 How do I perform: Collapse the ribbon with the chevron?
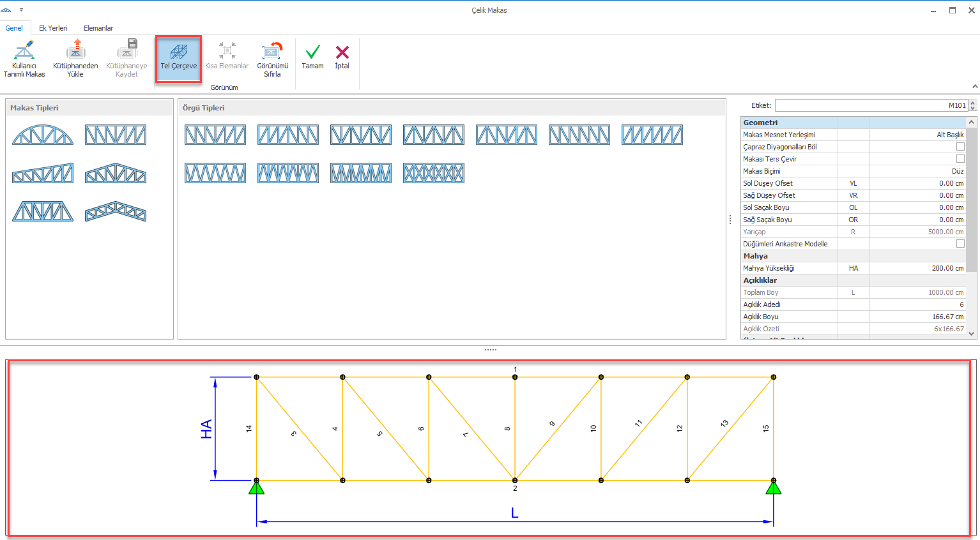click(974, 86)
